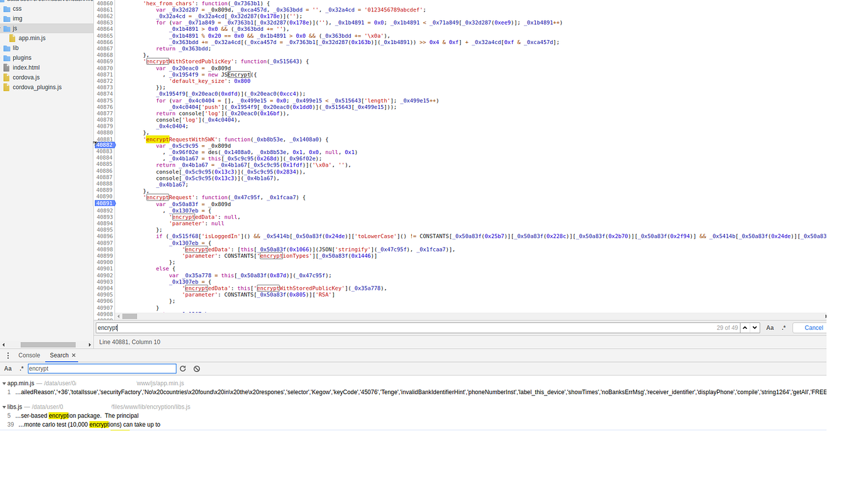854x504 pixels.
Task: Jump to next match with down arrow
Action: 755,327
